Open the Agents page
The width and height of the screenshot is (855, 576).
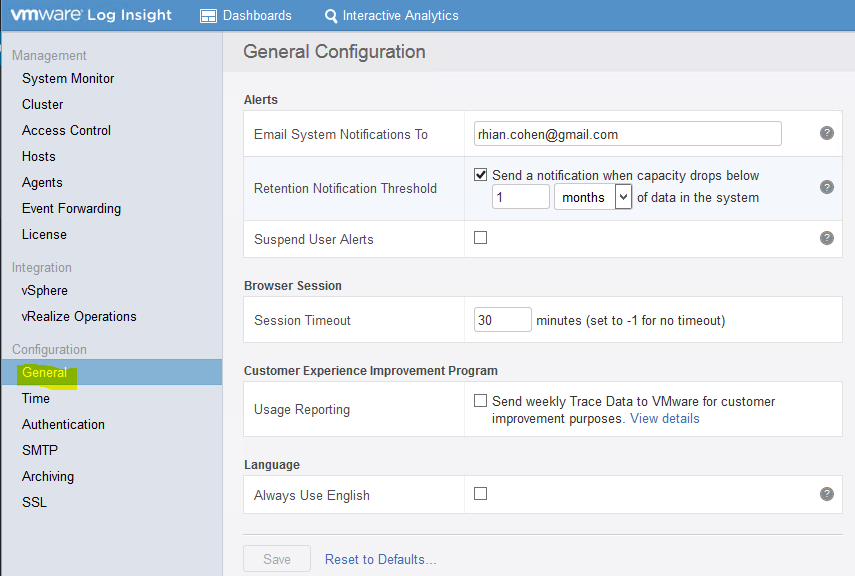pos(42,183)
